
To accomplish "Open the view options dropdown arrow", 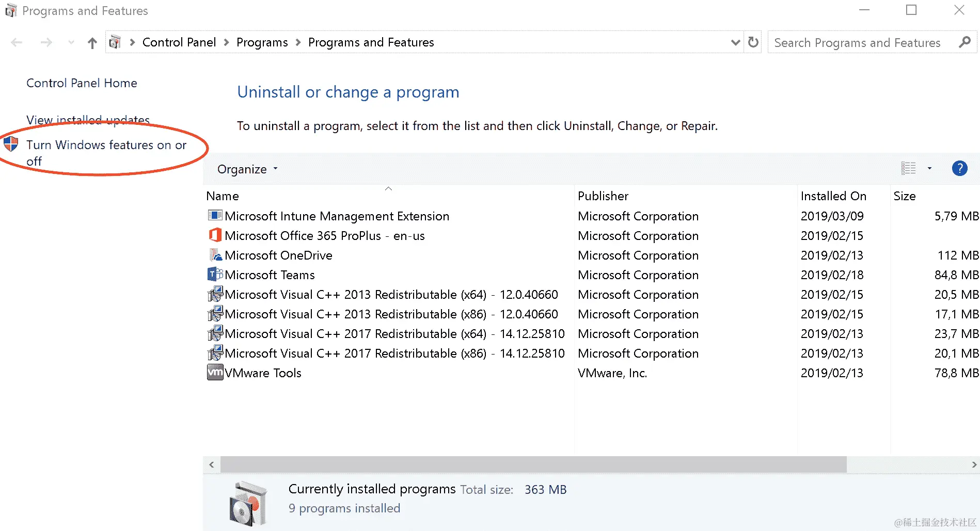I will point(929,168).
